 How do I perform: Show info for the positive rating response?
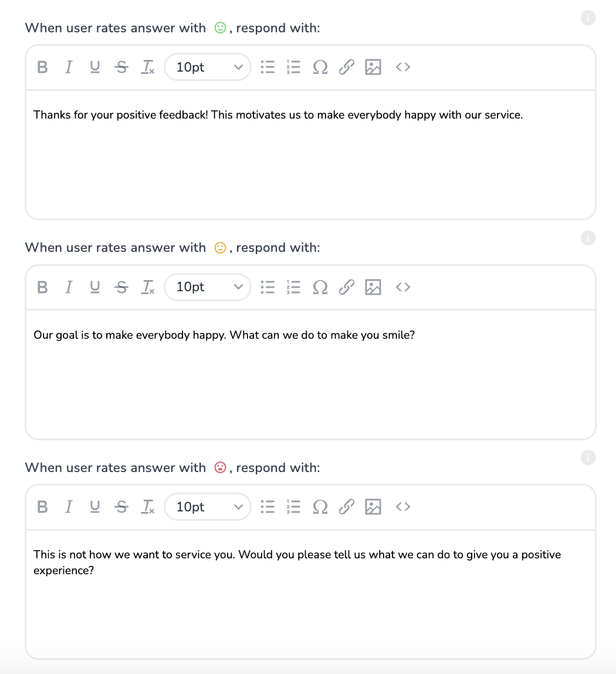(x=588, y=18)
